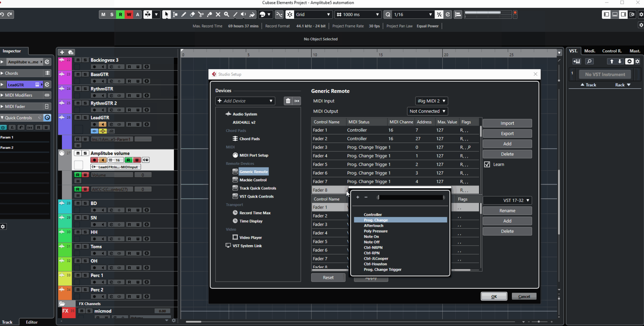Screen dimensions: 644x326
Task: Expand the VST 17-32 bank dropdown
Action: click(507, 200)
